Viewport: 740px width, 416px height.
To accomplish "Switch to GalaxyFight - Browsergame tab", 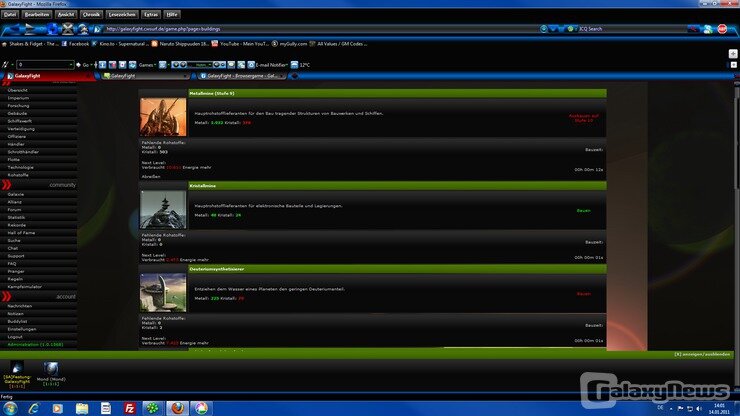I will (x=242, y=76).
